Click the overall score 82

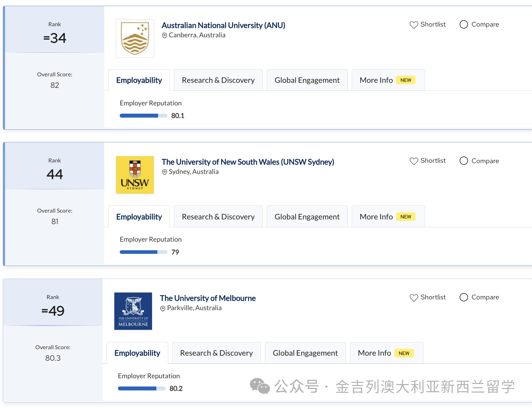[x=55, y=85]
